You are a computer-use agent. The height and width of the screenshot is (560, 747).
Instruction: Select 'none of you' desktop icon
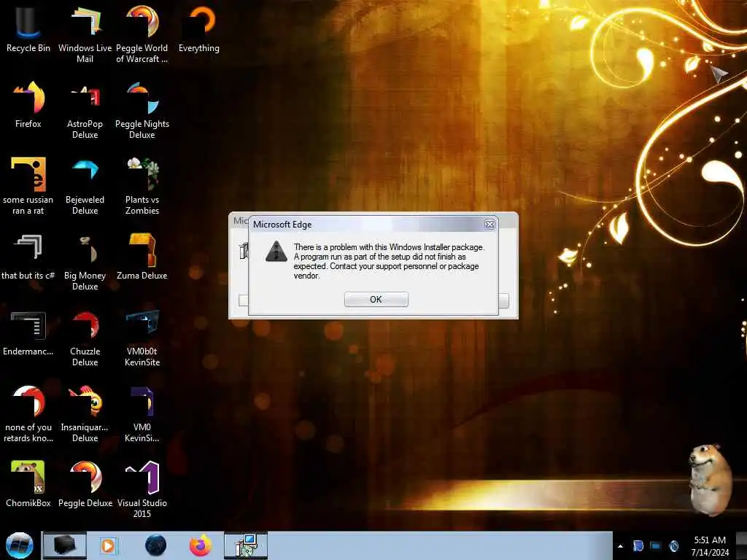tap(28, 413)
